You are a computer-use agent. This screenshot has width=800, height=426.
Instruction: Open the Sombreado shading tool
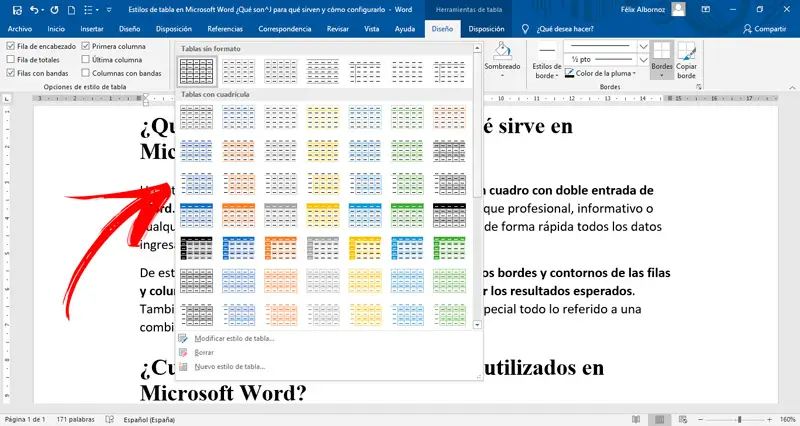pyautogui.click(x=502, y=60)
